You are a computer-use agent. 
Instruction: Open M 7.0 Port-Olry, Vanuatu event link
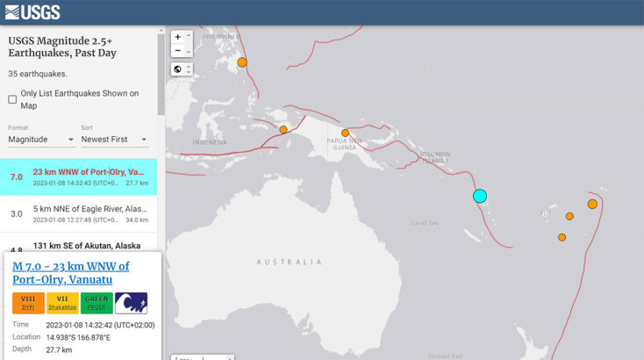(x=70, y=273)
